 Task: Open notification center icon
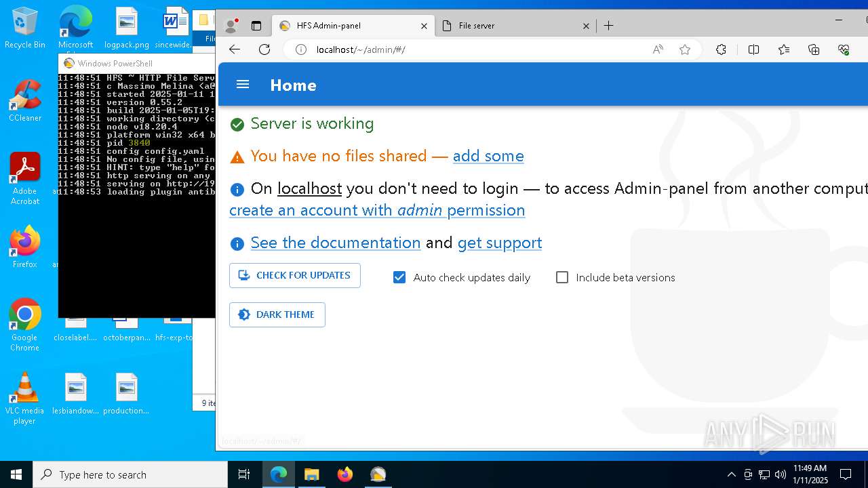[846, 474]
